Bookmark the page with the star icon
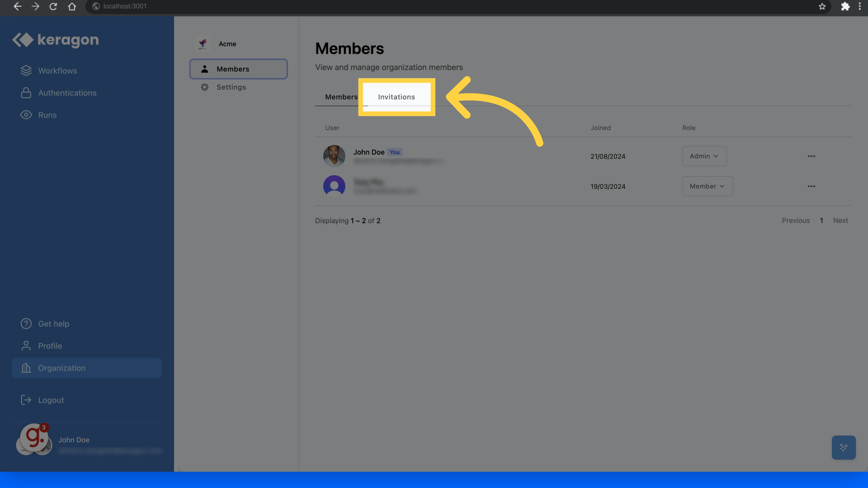 point(822,6)
